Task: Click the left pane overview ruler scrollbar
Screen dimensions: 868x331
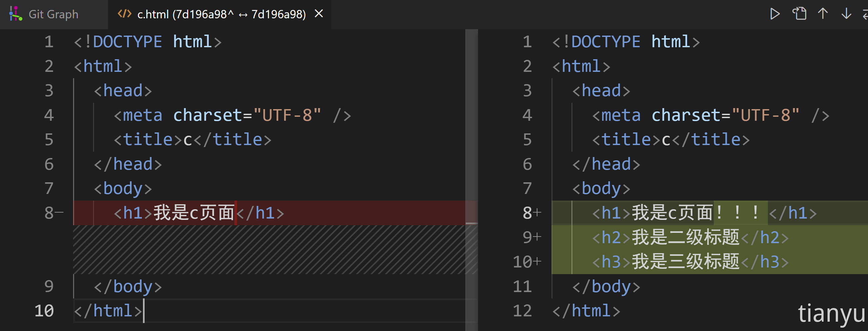Action: (471, 180)
